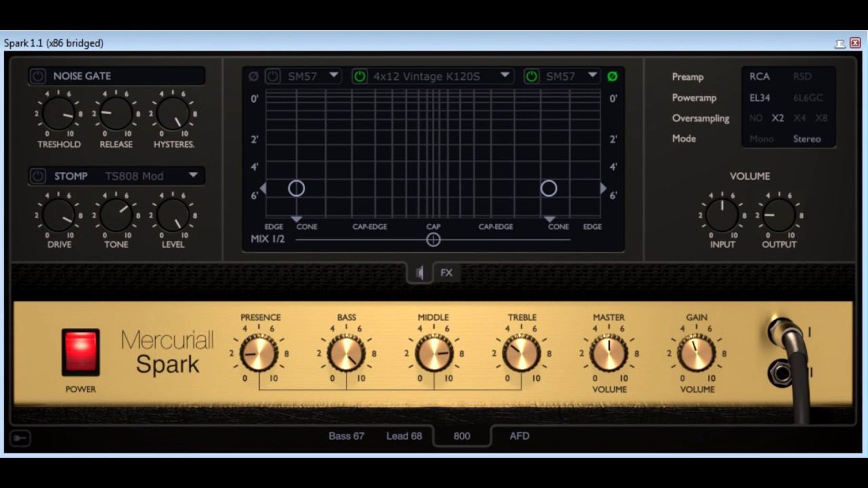Click the Input volume knob

click(x=722, y=216)
